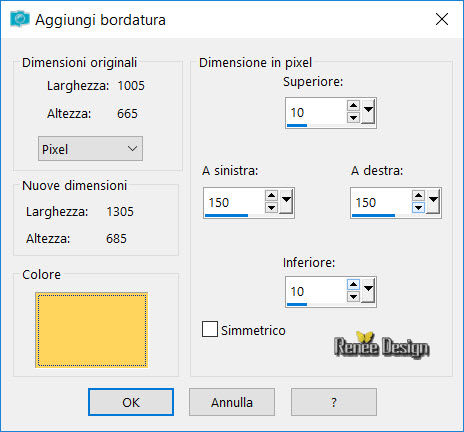464x432 pixels.
Task: Open A sinistra slider popup arrow
Action: coord(286,201)
